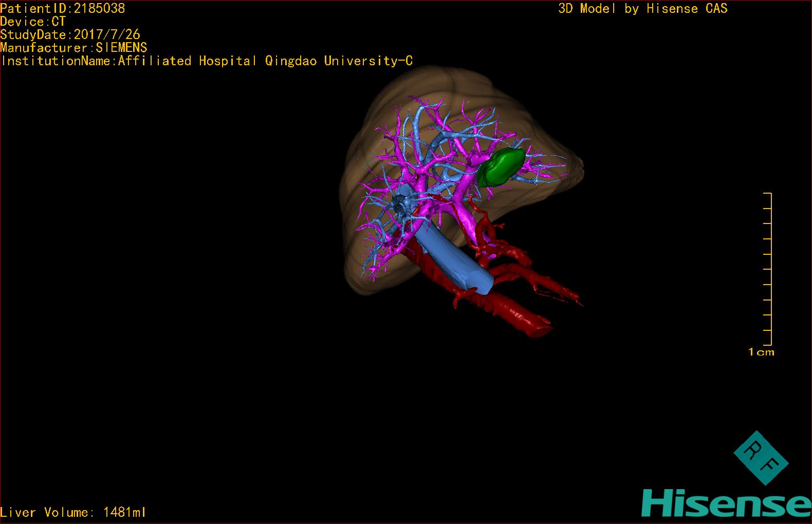This screenshot has height=524, width=812.
Task: Click the RF orientation cube icon
Action: tap(760, 458)
